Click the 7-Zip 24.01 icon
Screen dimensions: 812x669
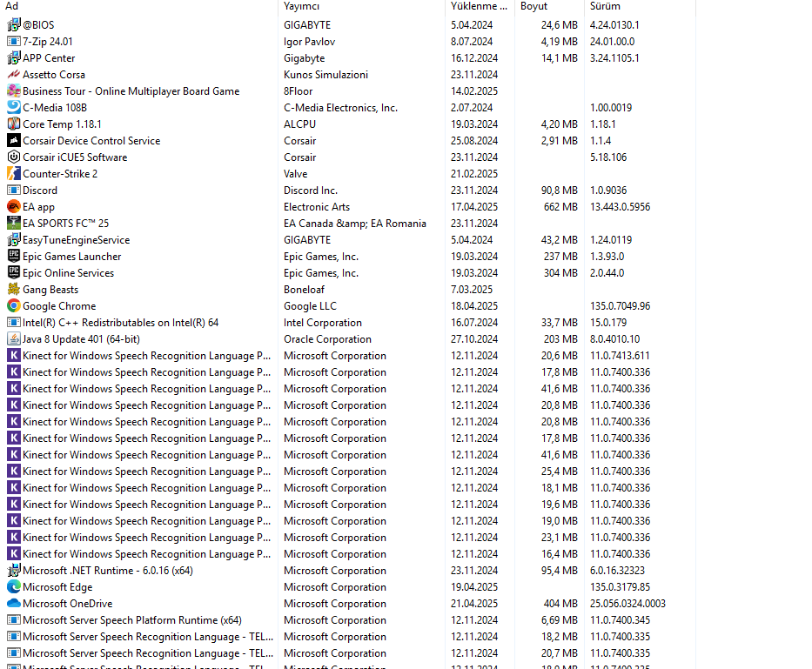coord(14,42)
